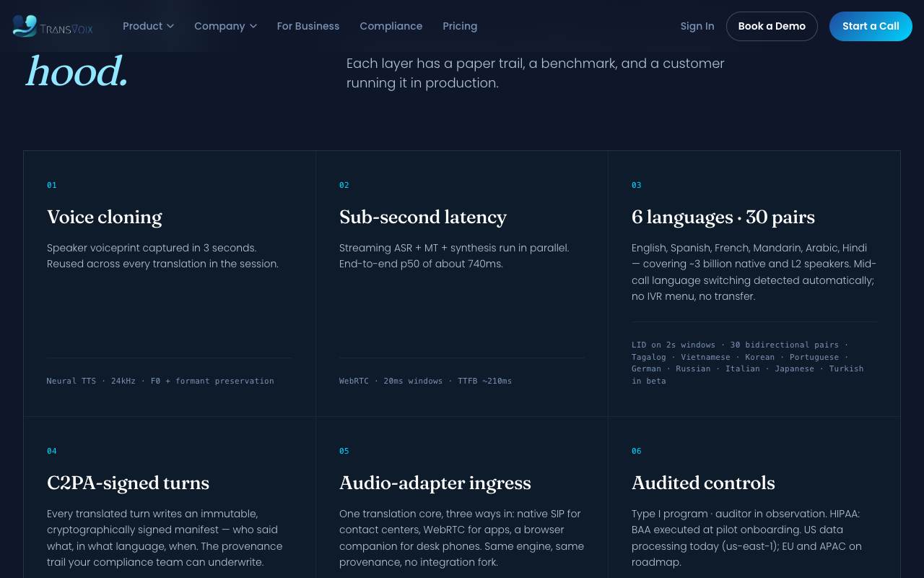Go to For Business page
This screenshot has height=578, width=924.
pos(308,26)
